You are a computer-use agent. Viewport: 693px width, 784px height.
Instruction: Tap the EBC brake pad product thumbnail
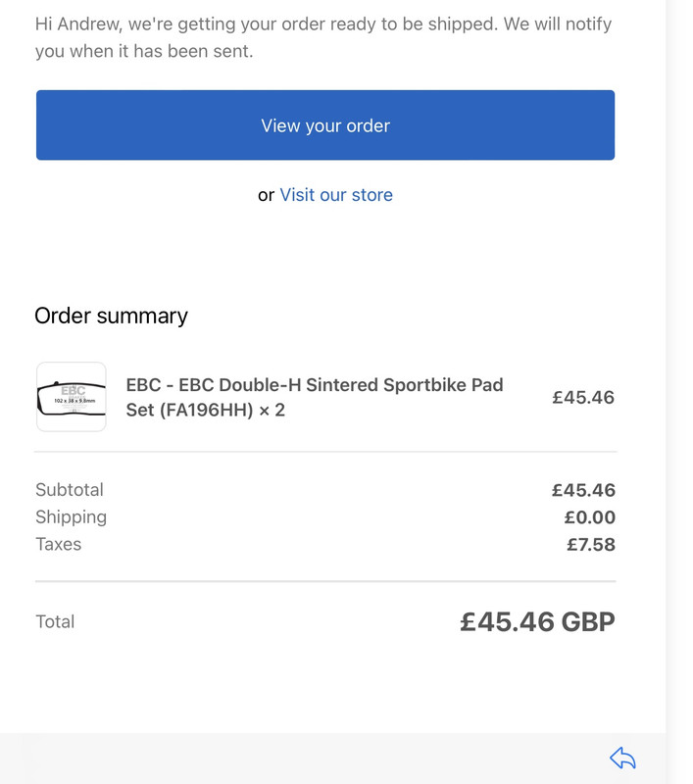[72, 397]
